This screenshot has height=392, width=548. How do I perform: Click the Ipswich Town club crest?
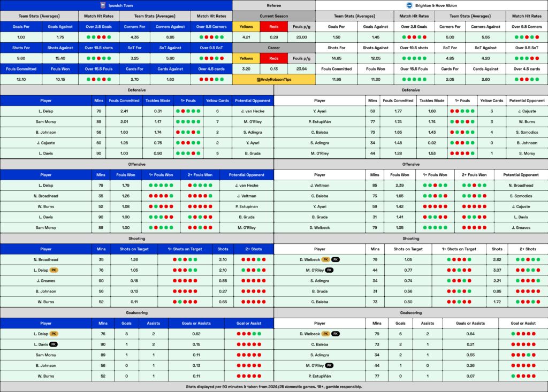pos(103,5)
